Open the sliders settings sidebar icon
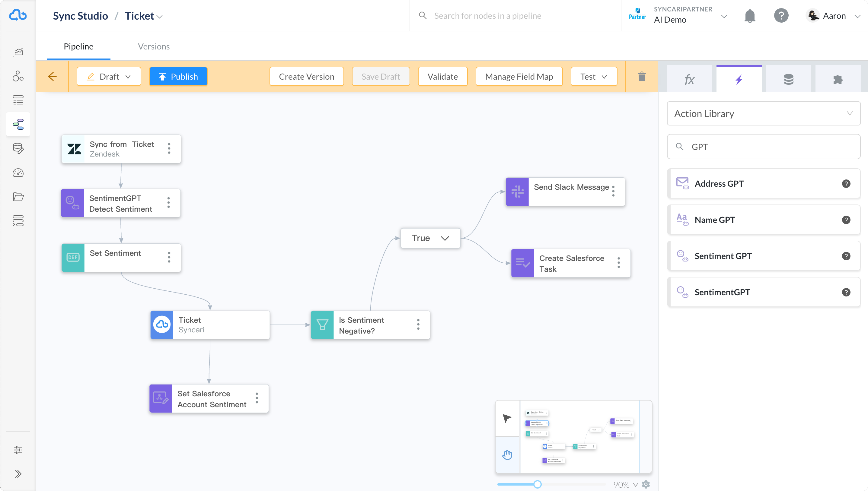The image size is (868, 491). click(18, 449)
